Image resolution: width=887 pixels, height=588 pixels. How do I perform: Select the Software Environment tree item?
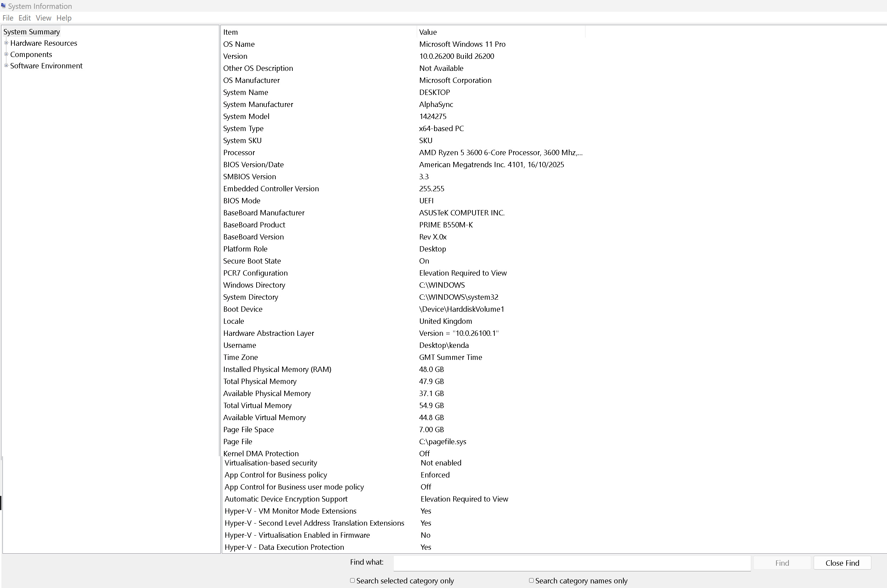(46, 66)
